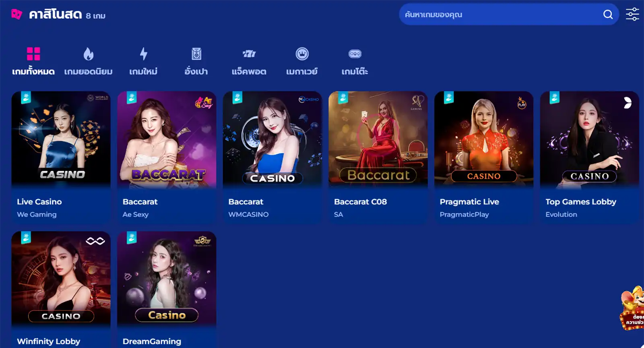Click the PragmaticPlay provider text
This screenshot has width=644, height=348.
point(464,215)
